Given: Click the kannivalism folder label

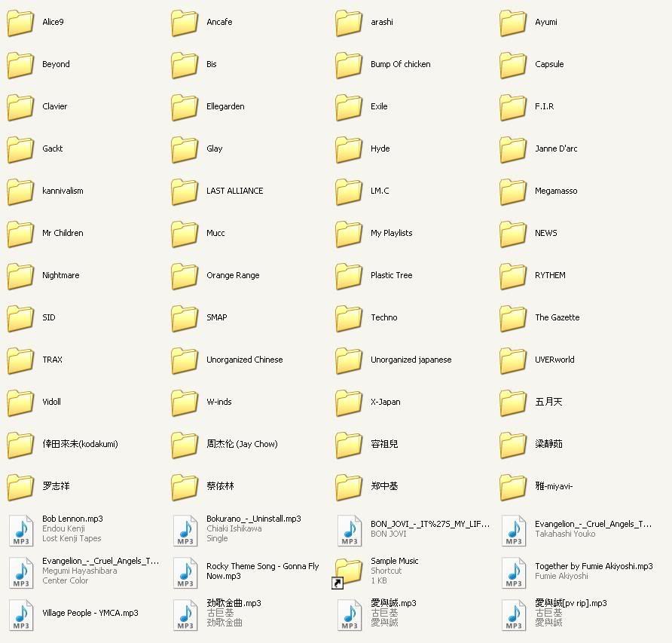Looking at the screenshot, I should pyautogui.click(x=63, y=191).
